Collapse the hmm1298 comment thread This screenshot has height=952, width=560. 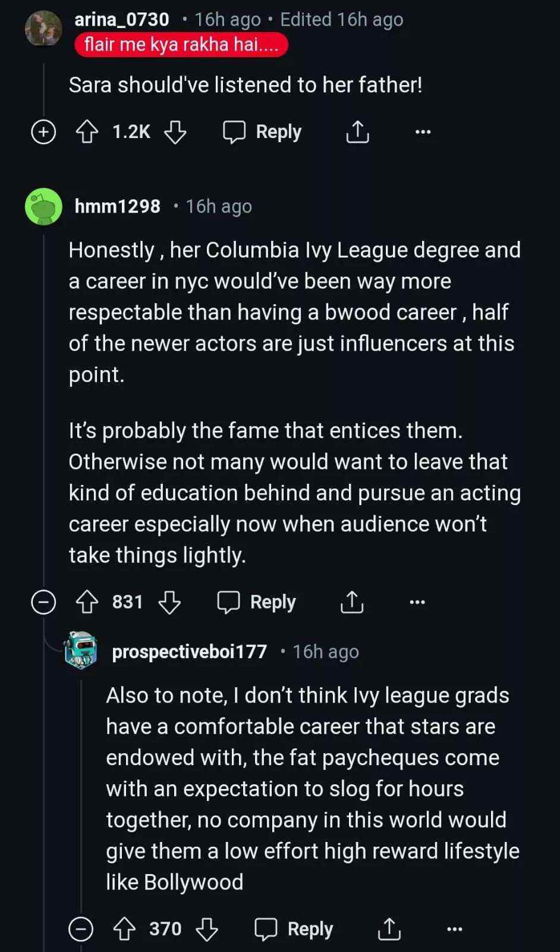coord(43,602)
